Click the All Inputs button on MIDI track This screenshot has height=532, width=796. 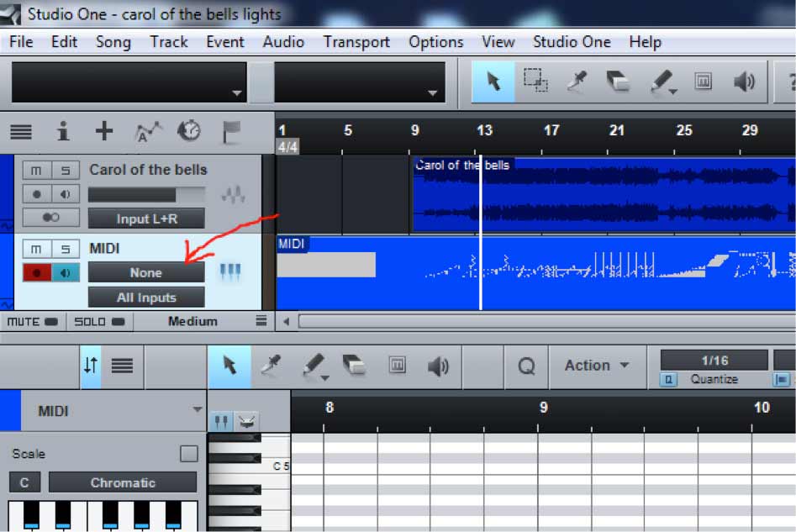[x=146, y=298]
